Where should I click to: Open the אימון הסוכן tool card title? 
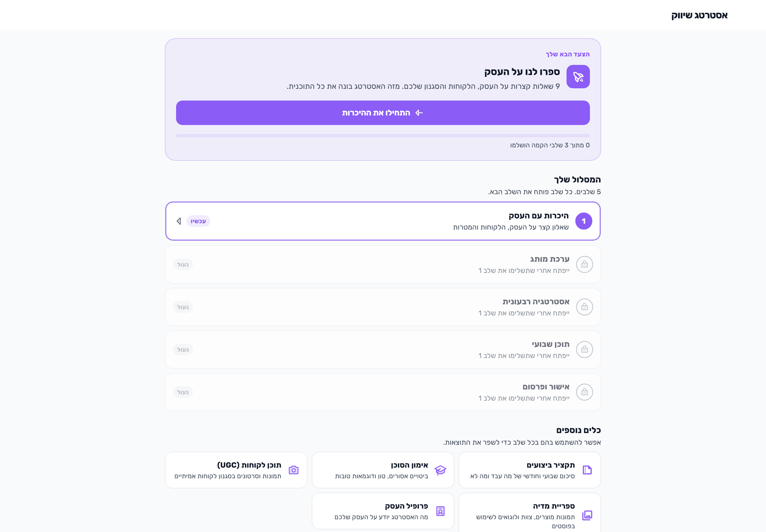pos(409,465)
